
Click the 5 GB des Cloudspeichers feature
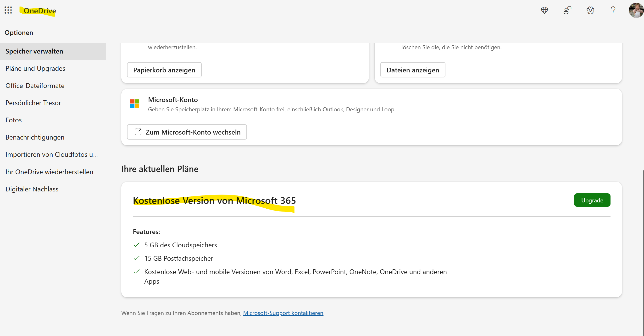pyautogui.click(x=181, y=245)
